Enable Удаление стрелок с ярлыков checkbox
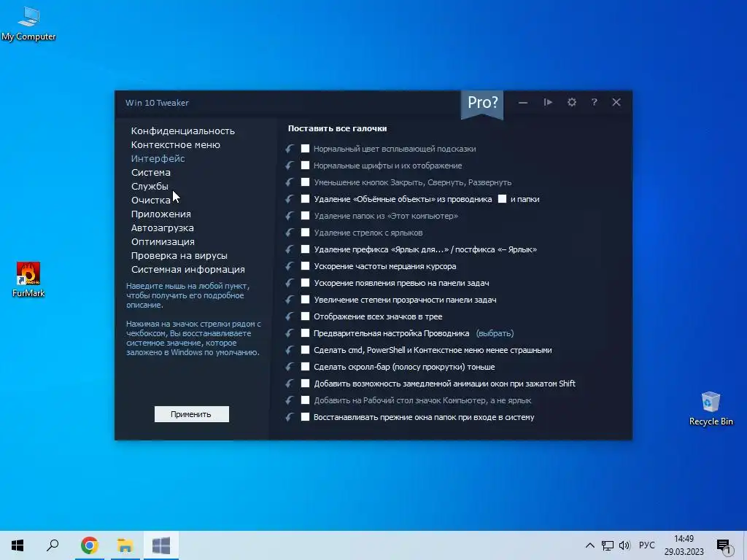 click(306, 233)
